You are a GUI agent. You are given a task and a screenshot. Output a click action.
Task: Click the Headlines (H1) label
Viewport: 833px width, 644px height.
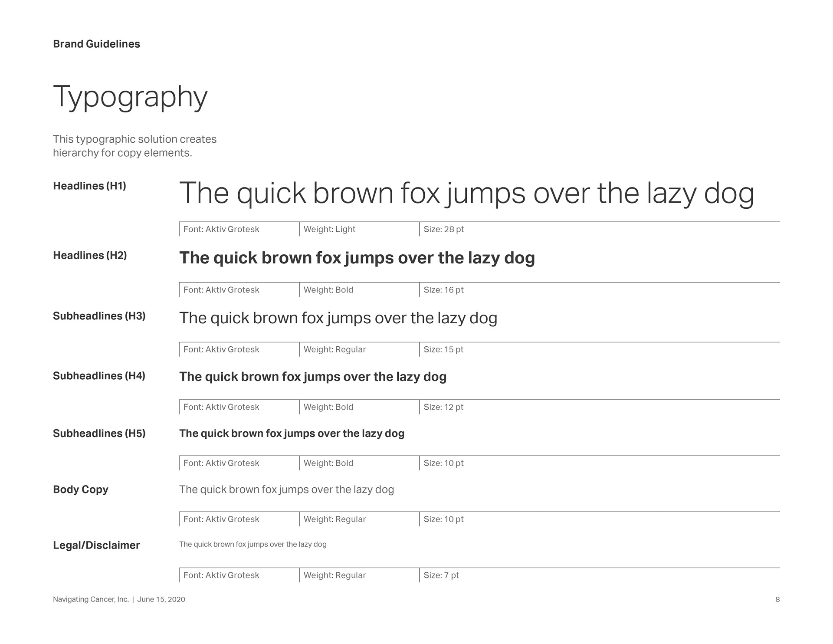pos(89,186)
